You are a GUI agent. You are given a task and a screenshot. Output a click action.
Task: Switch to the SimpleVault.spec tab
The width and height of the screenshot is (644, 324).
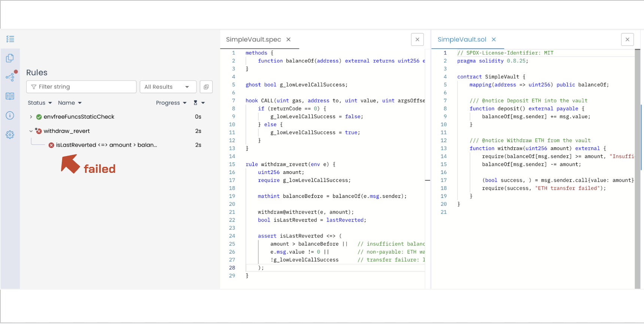coord(253,40)
